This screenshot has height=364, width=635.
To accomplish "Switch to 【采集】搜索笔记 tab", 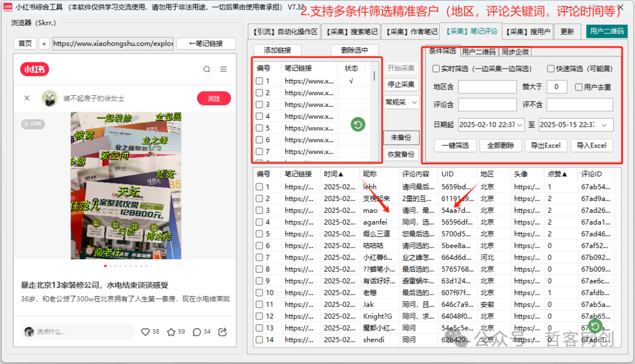I will click(x=352, y=32).
